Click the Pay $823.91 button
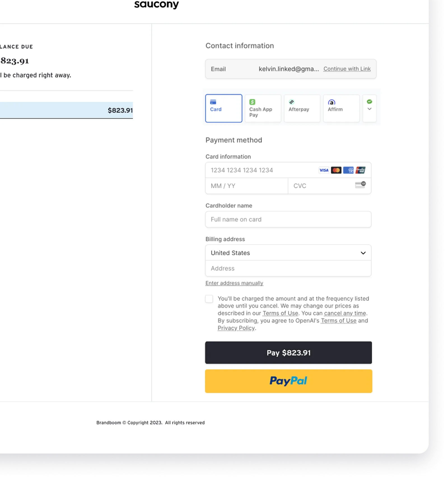This screenshot has height=479, width=448. pos(288,353)
